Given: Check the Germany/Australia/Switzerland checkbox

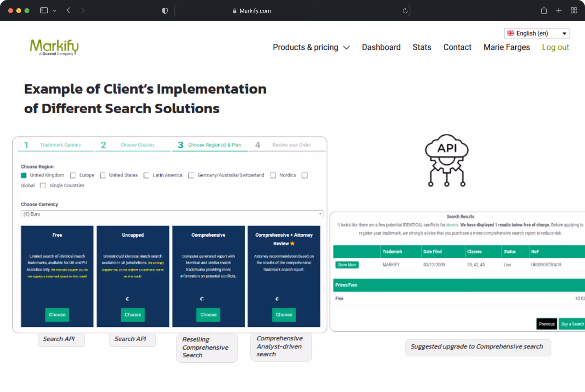Looking at the screenshot, I should (x=191, y=175).
